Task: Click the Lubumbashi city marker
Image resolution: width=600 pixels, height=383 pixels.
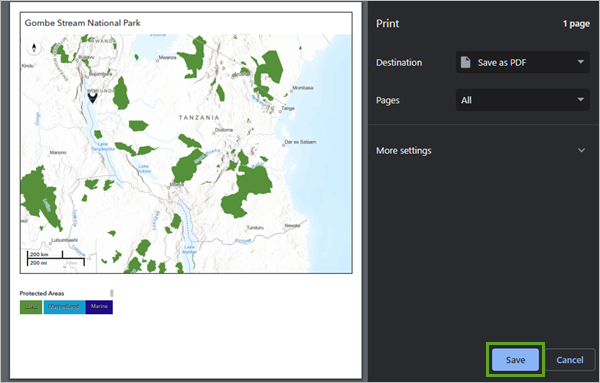Action: point(49,243)
